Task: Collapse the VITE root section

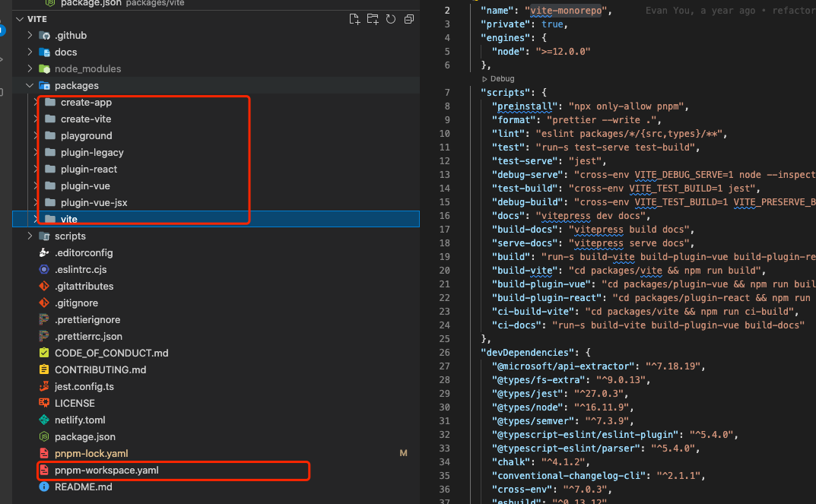Action: click(x=20, y=19)
